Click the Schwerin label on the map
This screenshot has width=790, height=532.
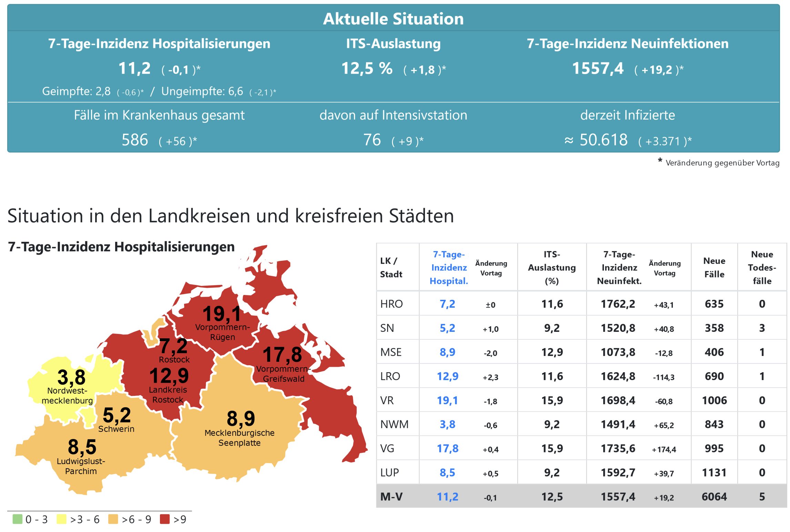pos(116,429)
